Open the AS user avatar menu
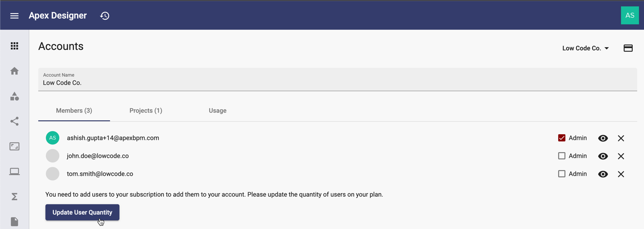The height and width of the screenshot is (229, 644). 630,15
